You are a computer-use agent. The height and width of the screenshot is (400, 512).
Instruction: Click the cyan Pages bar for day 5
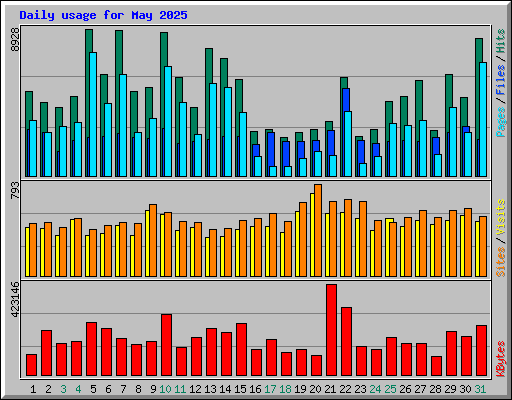click(93, 114)
